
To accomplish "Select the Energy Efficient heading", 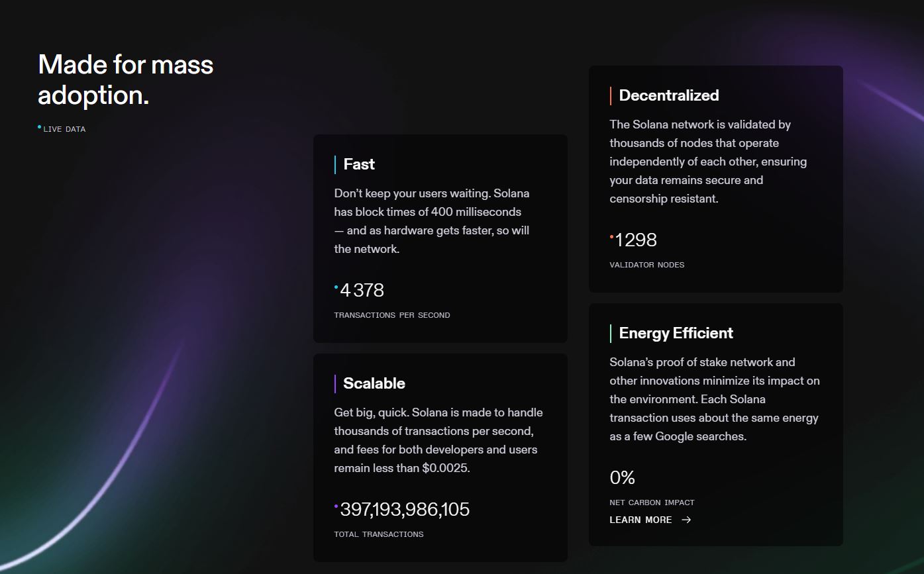I will click(x=676, y=333).
